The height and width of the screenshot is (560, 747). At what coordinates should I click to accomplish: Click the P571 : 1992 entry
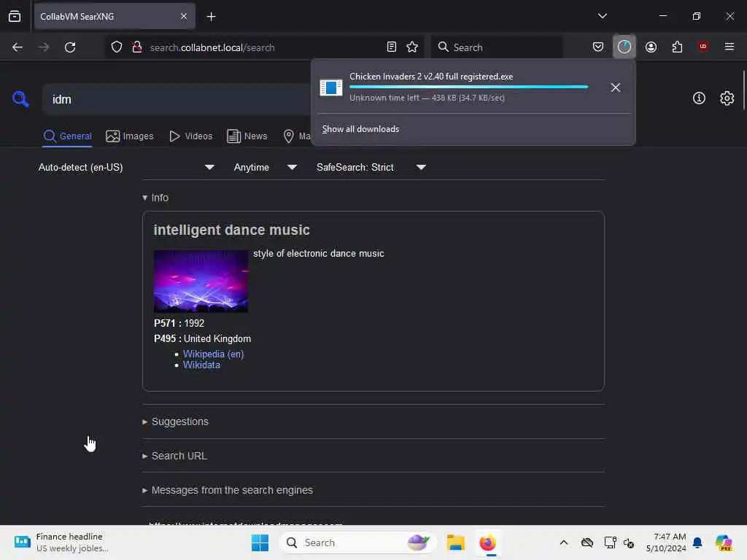(x=179, y=323)
